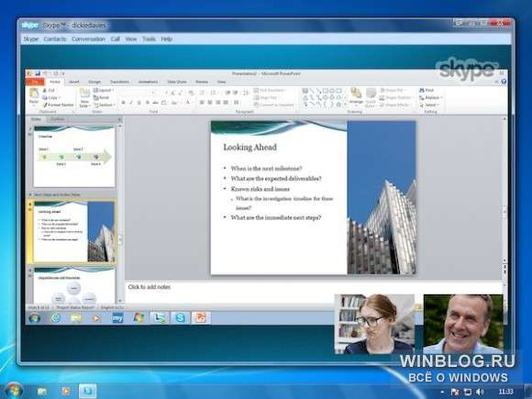Open the Text Direction dropdown
Viewport: 532px width, 399px height.
pos(270,90)
